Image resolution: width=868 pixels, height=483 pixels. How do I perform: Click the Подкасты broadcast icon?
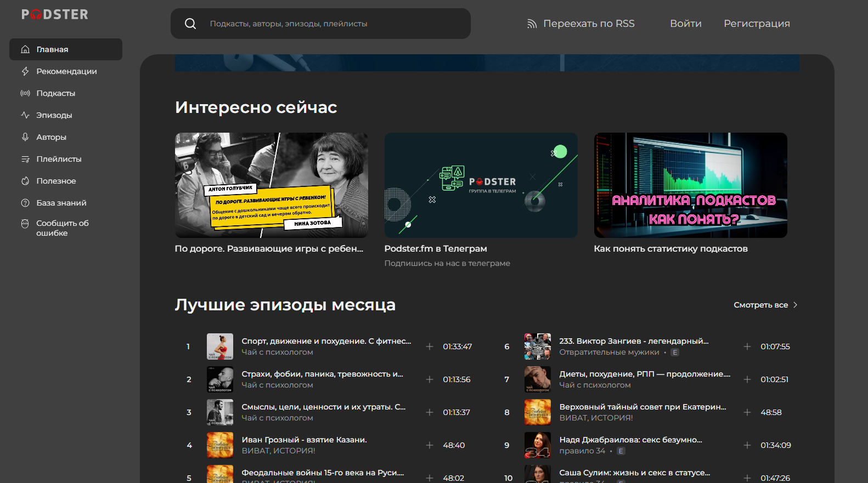25,93
